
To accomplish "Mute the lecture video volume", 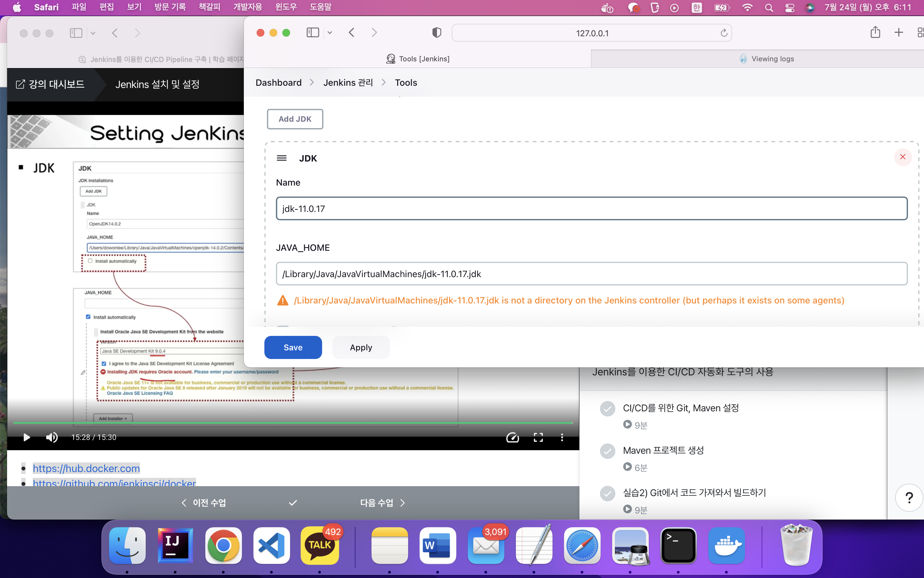I will [x=52, y=437].
